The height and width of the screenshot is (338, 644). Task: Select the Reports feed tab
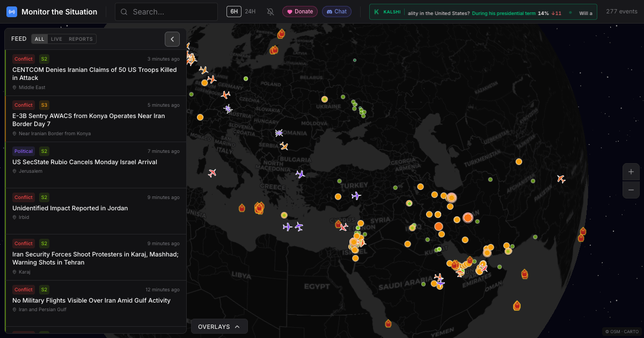80,39
